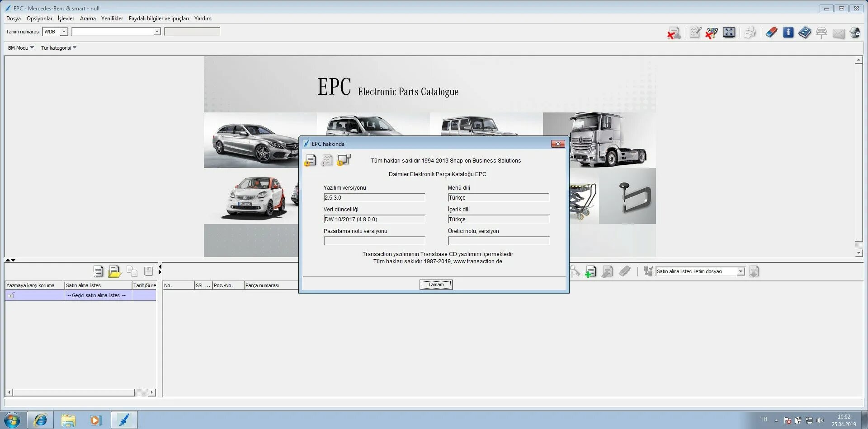Click the Veri güncelliği field DW 10/2017

(x=374, y=219)
